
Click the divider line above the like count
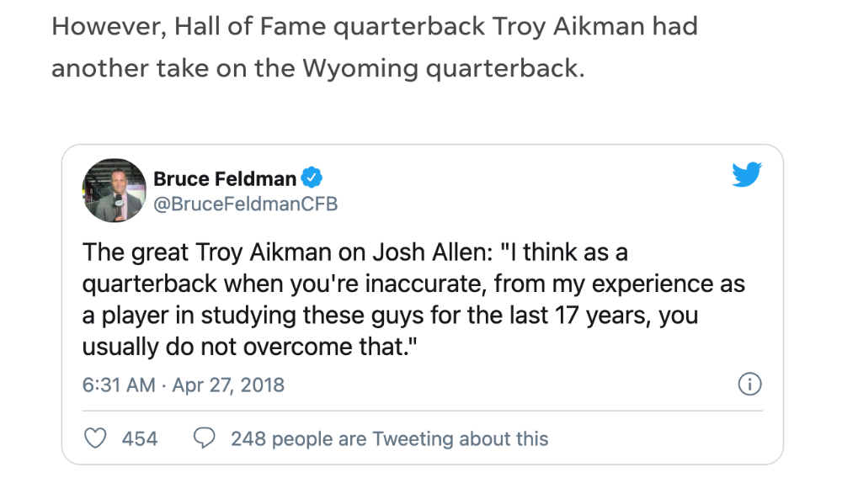[x=422, y=411]
